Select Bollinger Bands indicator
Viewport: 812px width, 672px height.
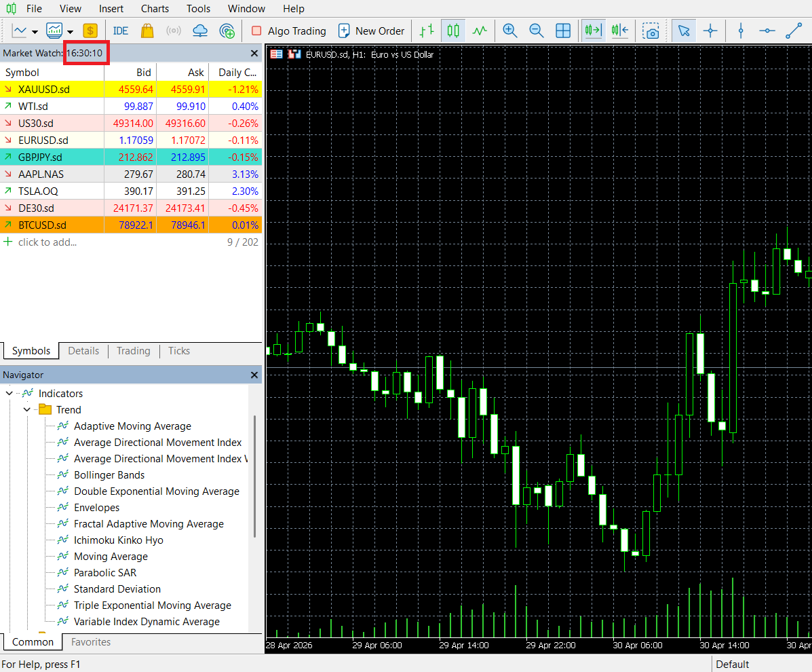click(x=109, y=474)
